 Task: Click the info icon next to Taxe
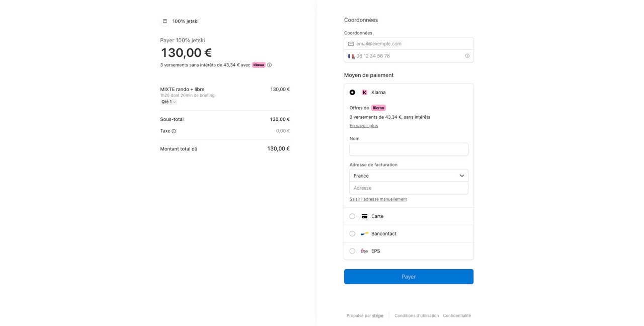tap(174, 131)
